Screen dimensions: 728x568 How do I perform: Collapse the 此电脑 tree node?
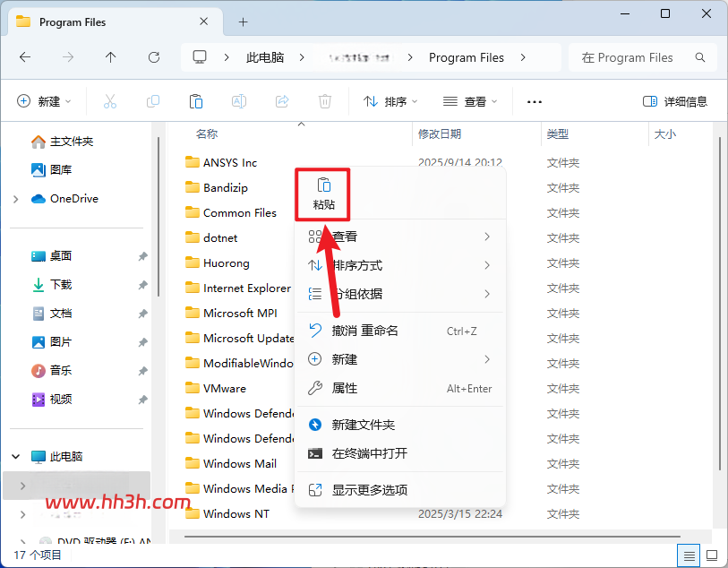click(16, 457)
